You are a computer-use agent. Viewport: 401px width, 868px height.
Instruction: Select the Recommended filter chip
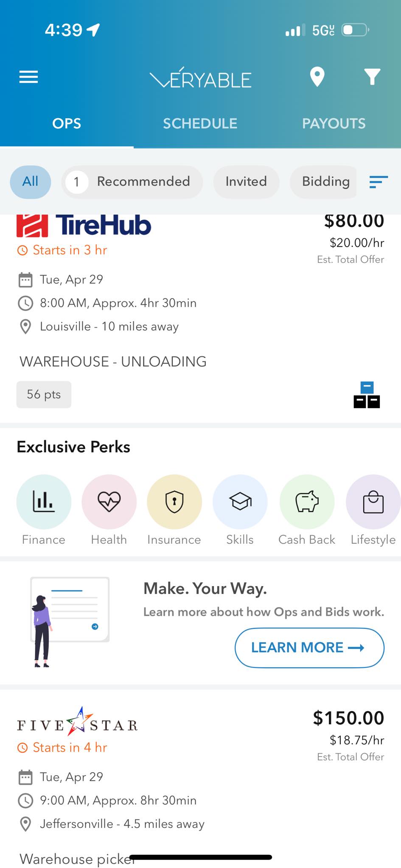[132, 182]
